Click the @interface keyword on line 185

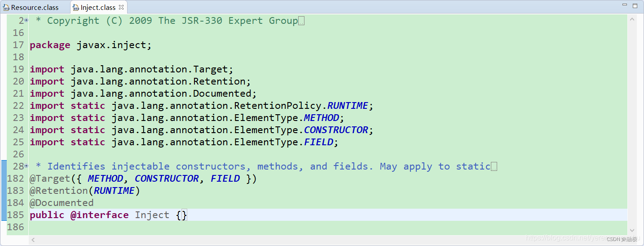pyautogui.click(x=99, y=215)
